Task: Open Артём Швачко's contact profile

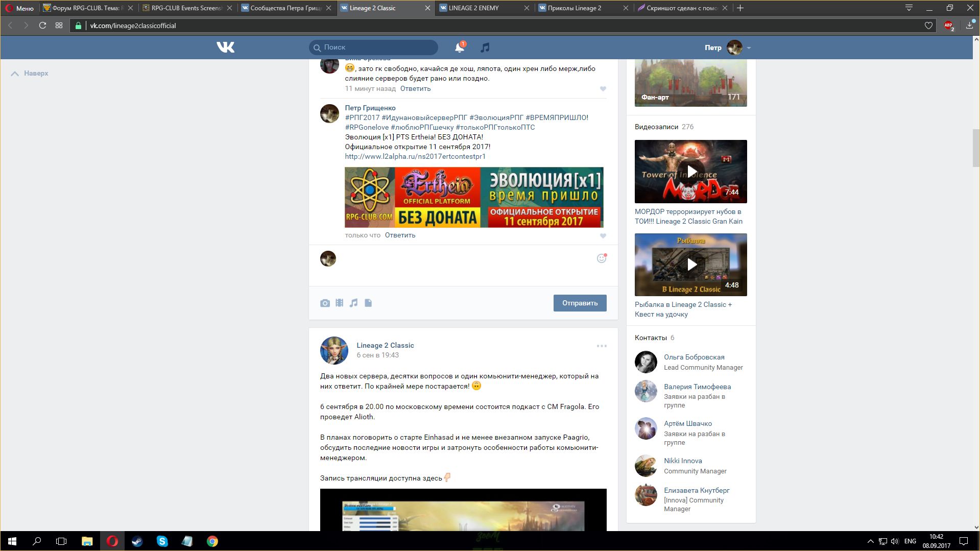Action: click(x=688, y=424)
